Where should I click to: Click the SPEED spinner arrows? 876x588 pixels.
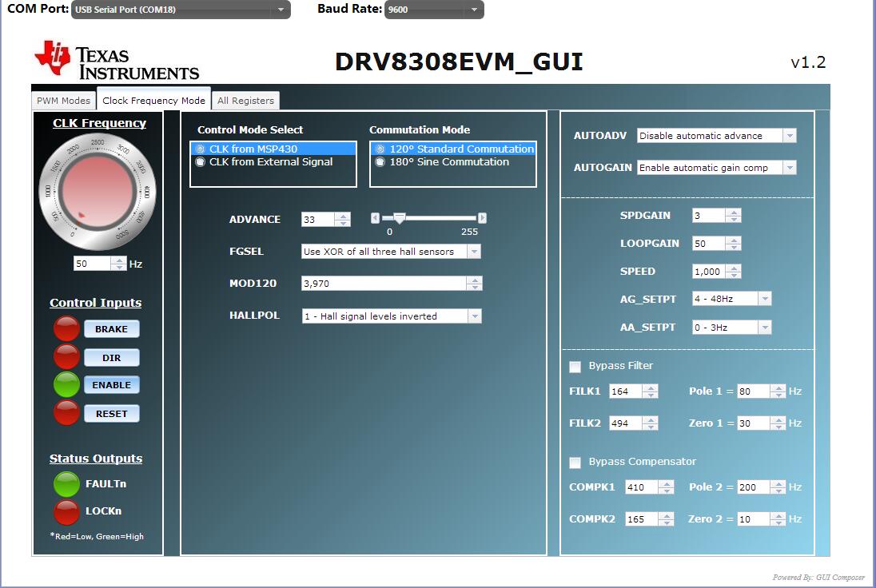pos(733,272)
